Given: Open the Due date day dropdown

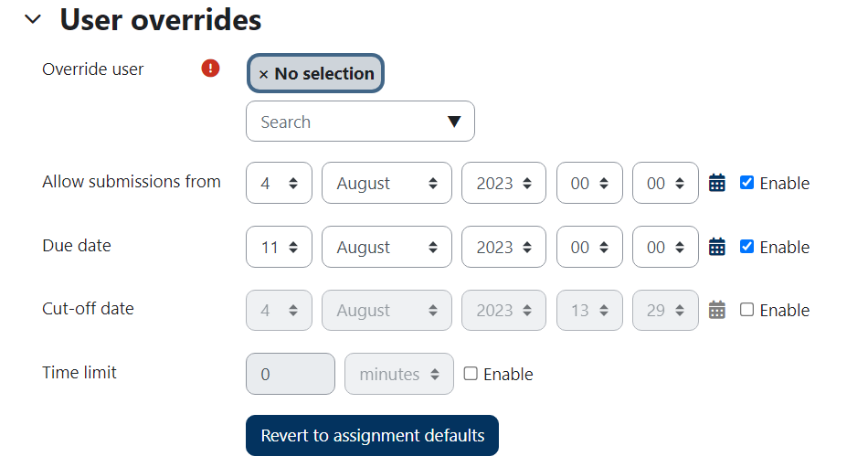Looking at the screenshot, I should (x=279, y=247).
